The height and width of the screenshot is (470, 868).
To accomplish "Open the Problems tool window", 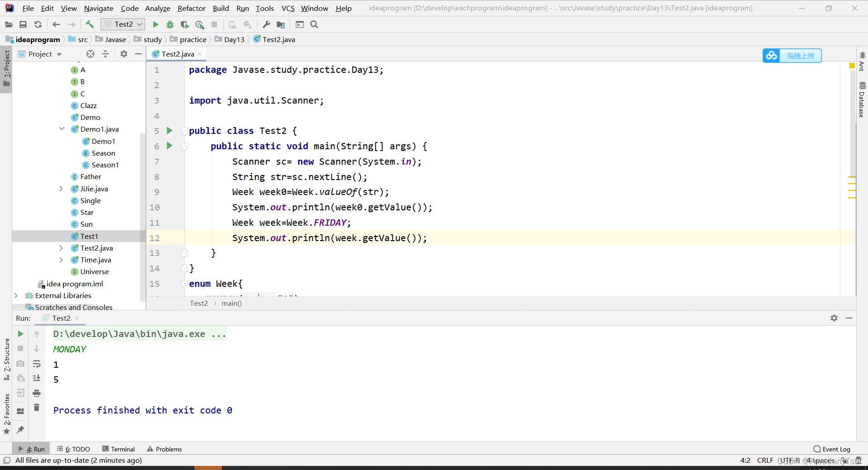I will pyautogui.click(x=164, y=449).
